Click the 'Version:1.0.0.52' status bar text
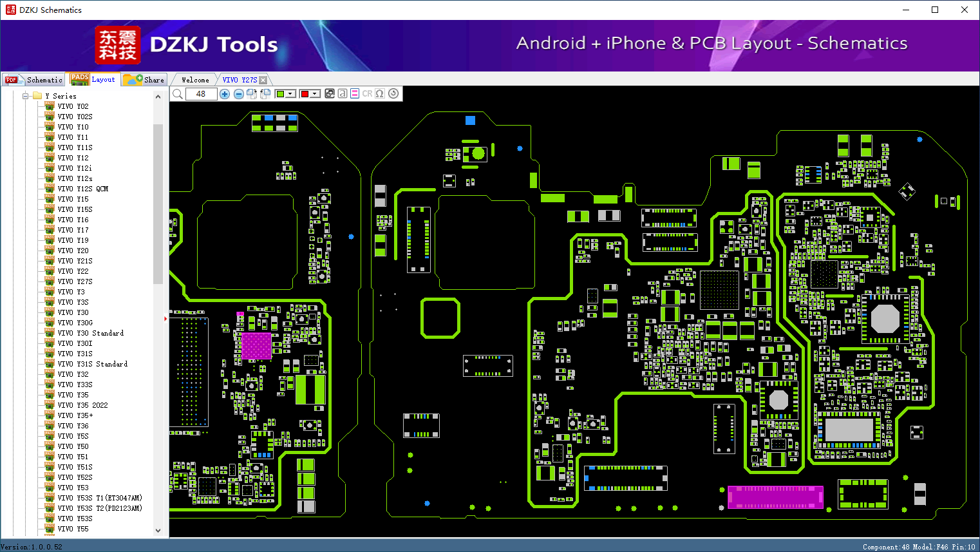The height and width of the screenshot is (552, 980). [x=32, y=547]
